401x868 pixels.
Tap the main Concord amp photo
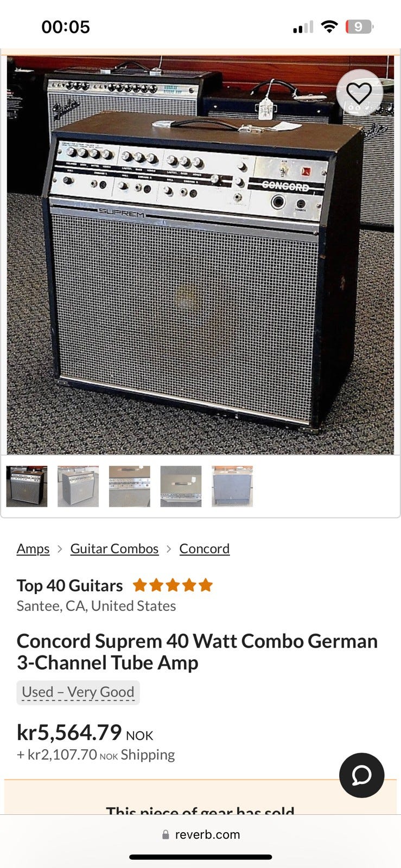[x=200, y=254]
